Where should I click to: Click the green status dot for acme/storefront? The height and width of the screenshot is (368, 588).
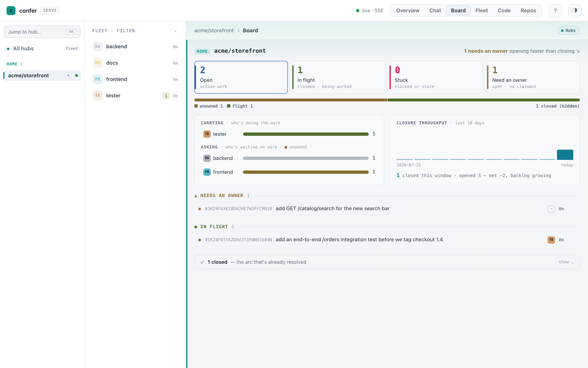[77, 75]
